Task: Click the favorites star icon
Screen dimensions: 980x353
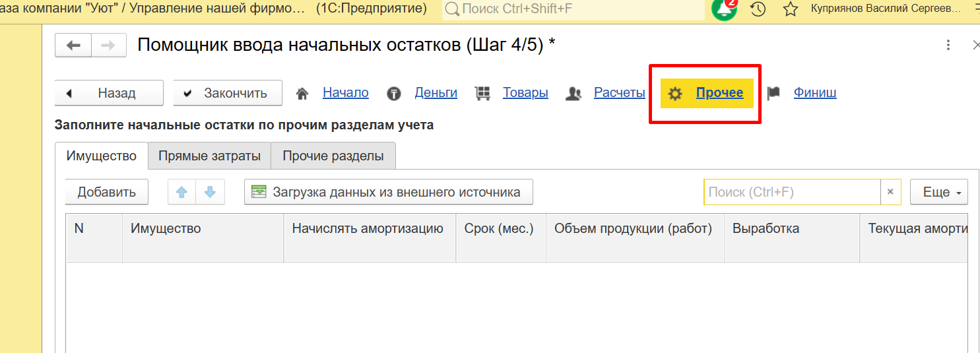Action: click(790, 9)
